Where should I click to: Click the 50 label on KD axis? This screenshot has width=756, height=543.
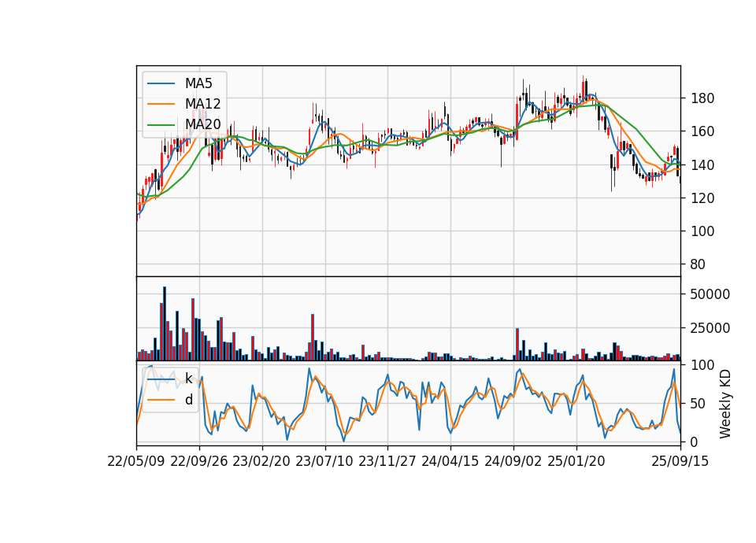(698, 404)
